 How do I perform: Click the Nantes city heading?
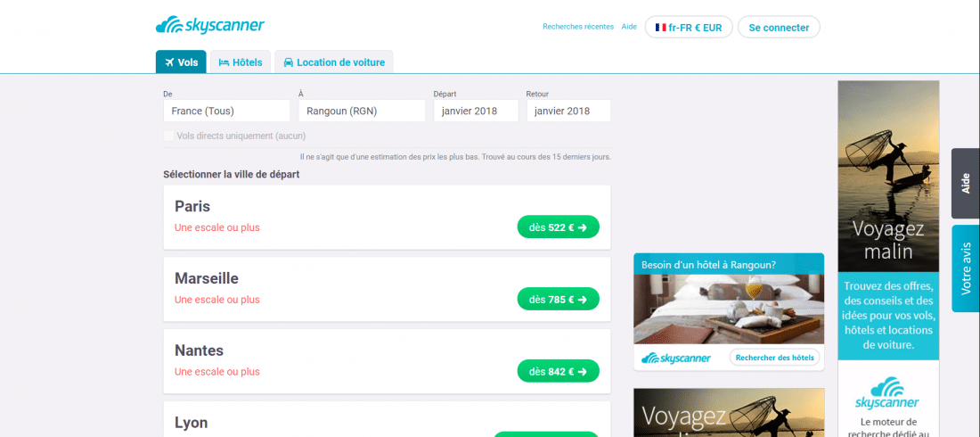[199, 350]
